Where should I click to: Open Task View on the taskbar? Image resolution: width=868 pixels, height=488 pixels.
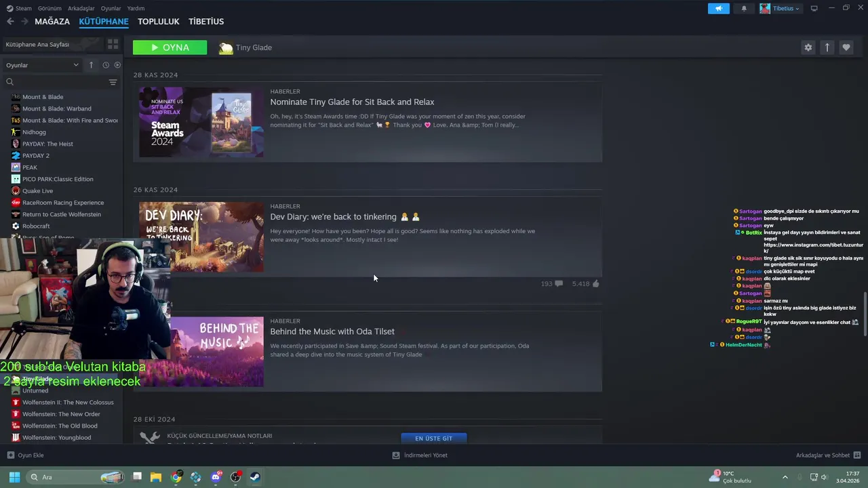coord(137,477)
